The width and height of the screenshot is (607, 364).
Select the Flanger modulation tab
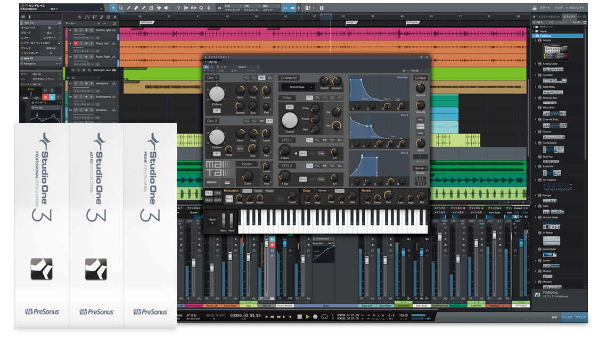[258, 191]
